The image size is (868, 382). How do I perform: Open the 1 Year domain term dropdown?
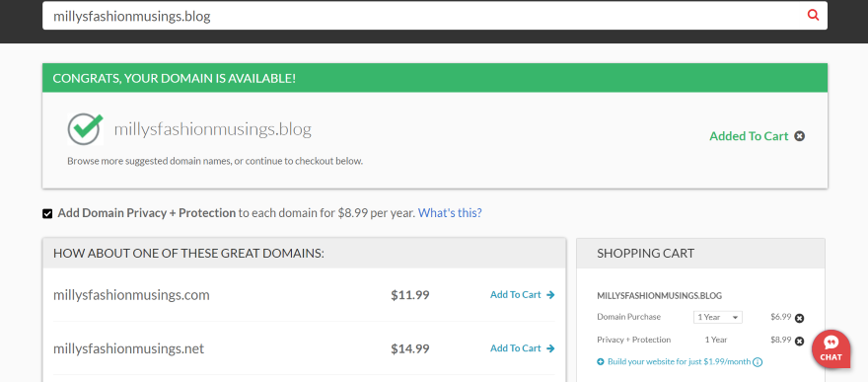coord(717,317)
